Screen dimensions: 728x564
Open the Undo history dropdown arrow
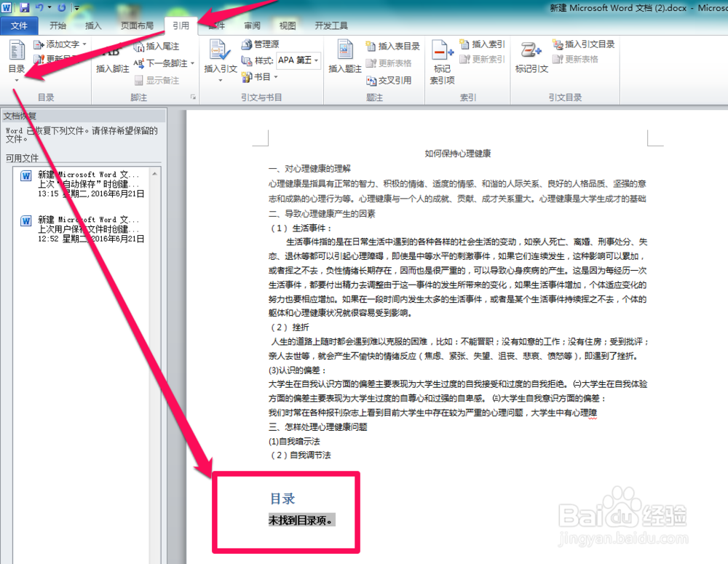click(50, 8)
